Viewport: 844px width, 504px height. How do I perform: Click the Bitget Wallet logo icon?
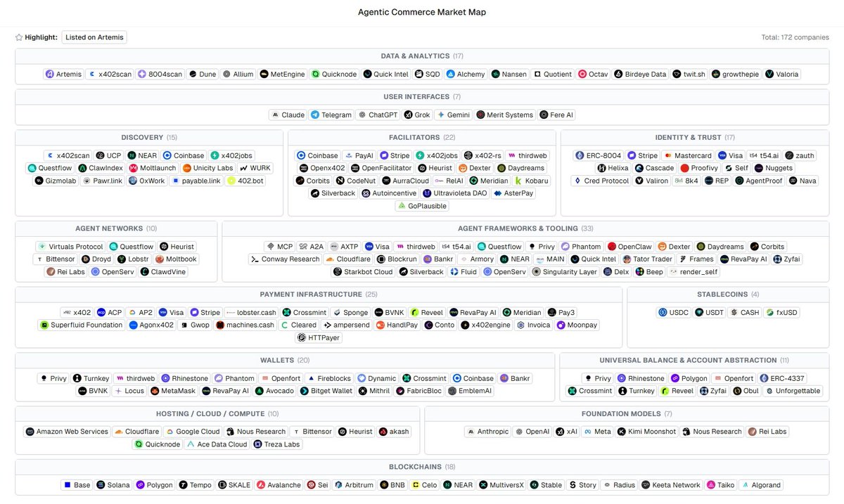click(x=304, y=391)
